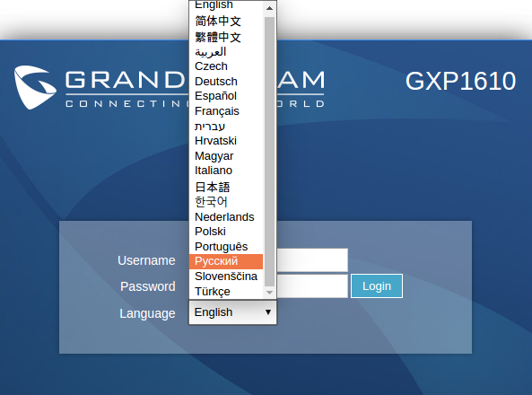Click the list scrollbar down arrow
This screenshot has width=532, height=395.
coord(269,292)
